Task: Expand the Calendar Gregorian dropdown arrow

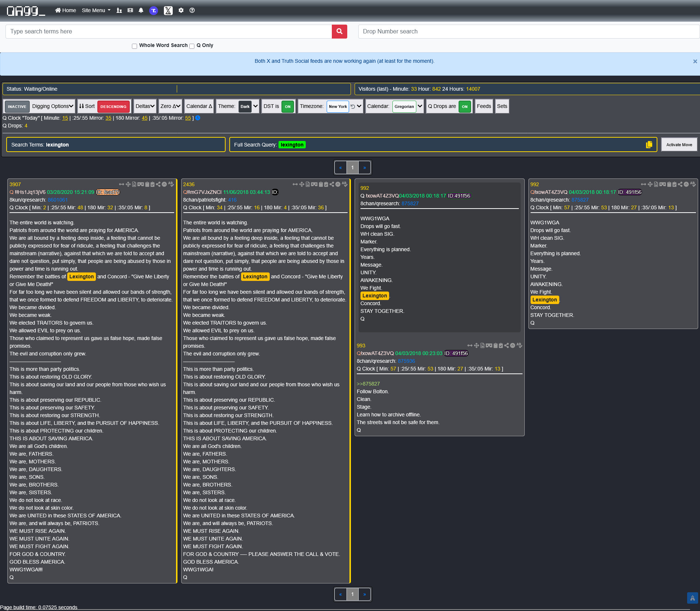Action: pos(420,106)
